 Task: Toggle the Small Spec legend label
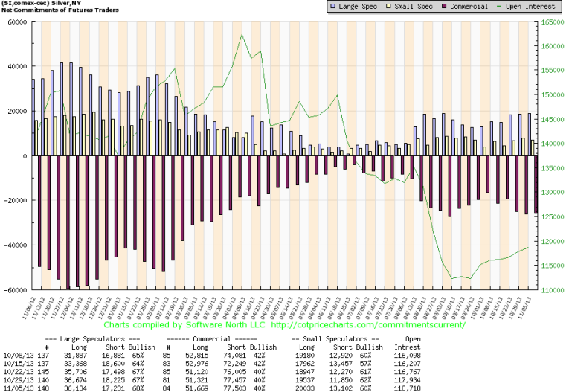point(412,7)
